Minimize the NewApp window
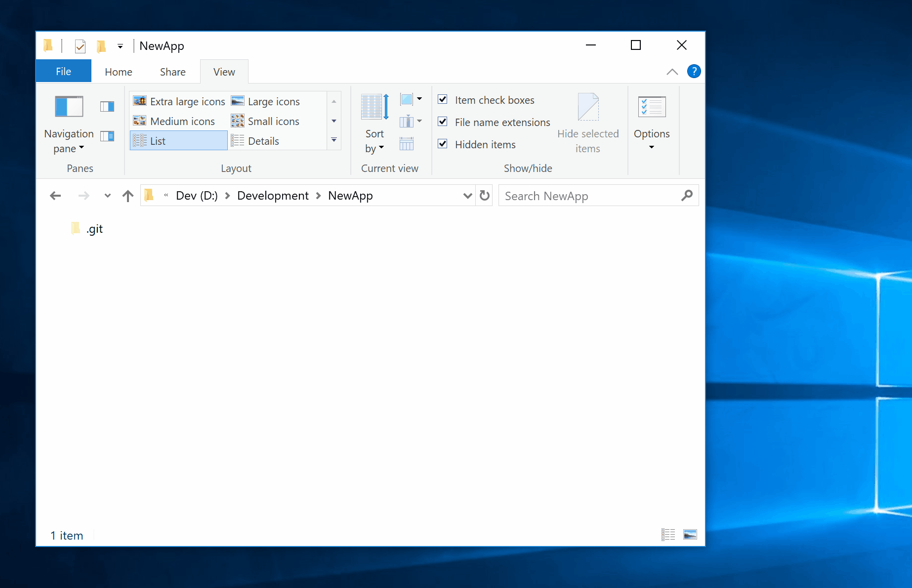The image size is (912, 588). 591,45
